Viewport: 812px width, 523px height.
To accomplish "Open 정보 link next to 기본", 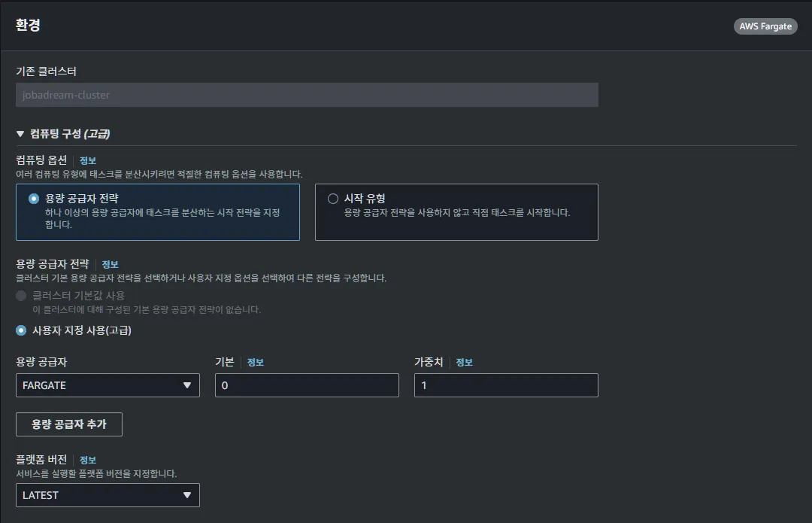I will (x=256, y=362).
